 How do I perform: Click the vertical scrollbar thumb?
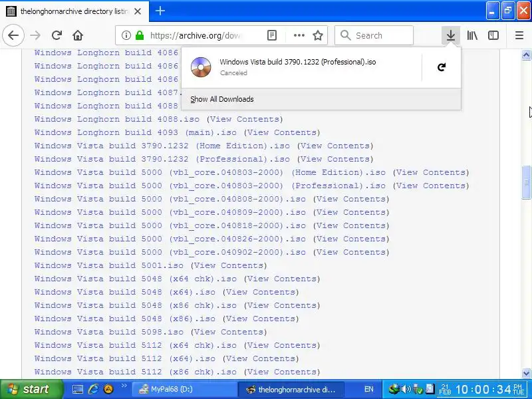pos(526,182)
